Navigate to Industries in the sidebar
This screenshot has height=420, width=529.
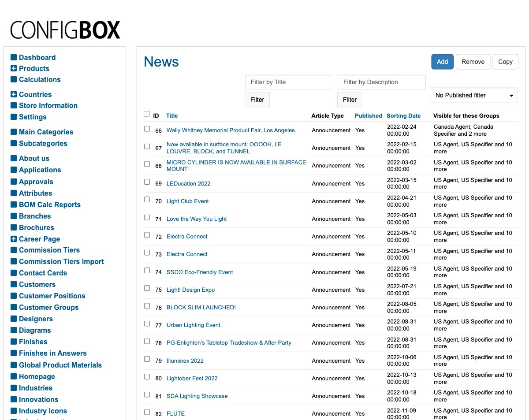click(36, 388)
